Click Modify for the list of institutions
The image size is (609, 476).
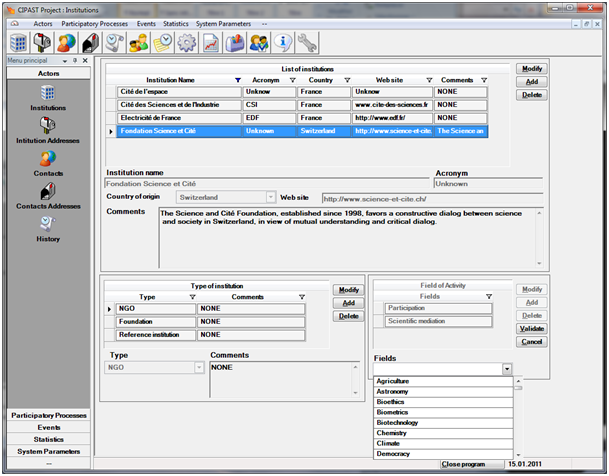pyautogui.click(x=532, y=69)
